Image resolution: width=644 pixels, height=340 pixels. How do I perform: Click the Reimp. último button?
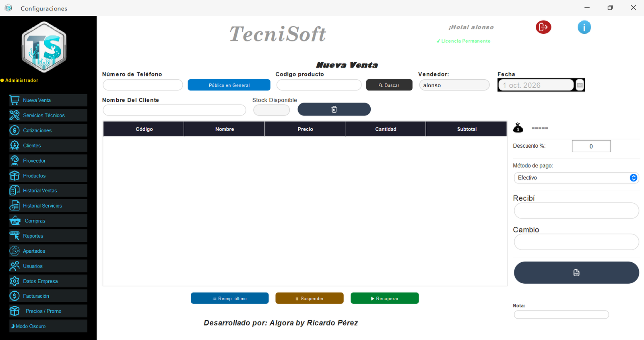click(x=230, y=298)
